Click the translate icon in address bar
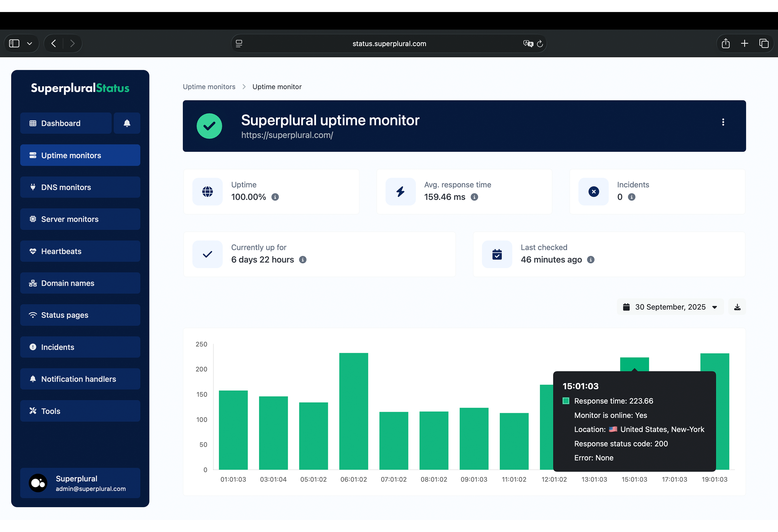The image size is (778, 532). (x=528, y=44)
